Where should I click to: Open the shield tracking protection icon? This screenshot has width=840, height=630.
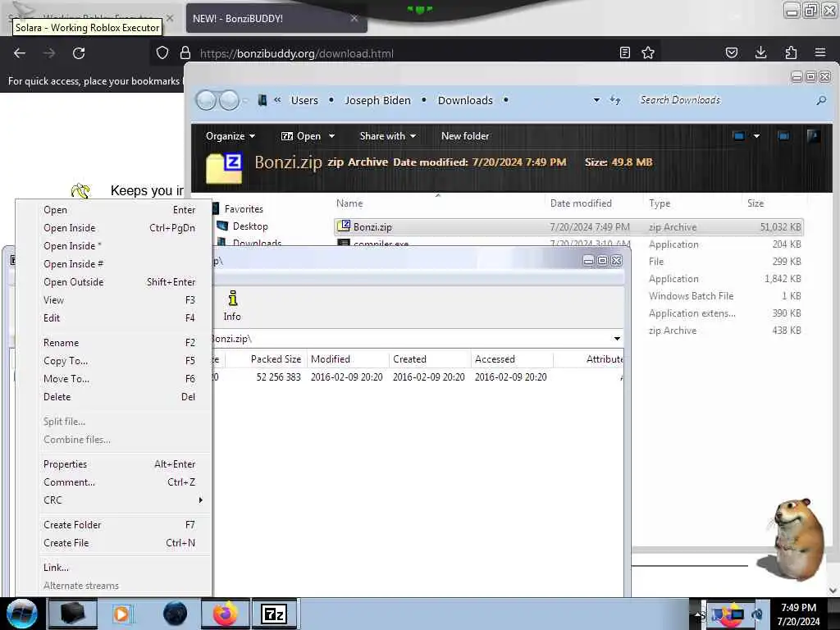point(162,52)
